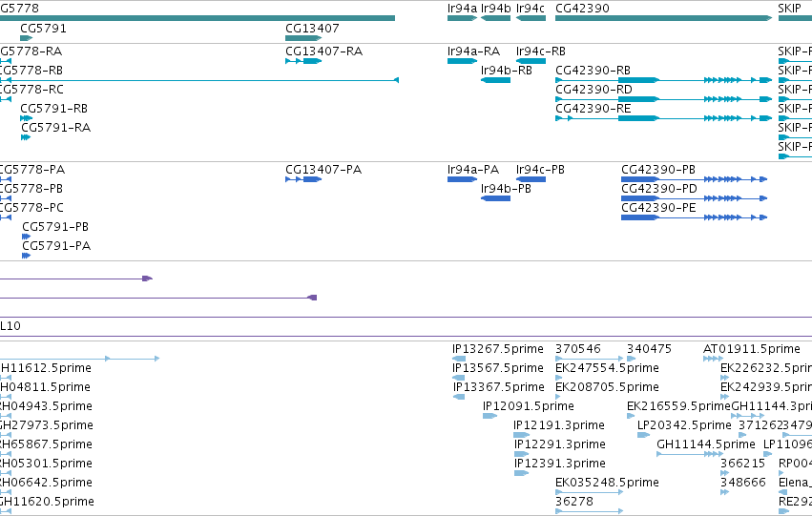Viewport: 812px width, 516px height.
Task: Select feature 36278
Action: (573, 503)
